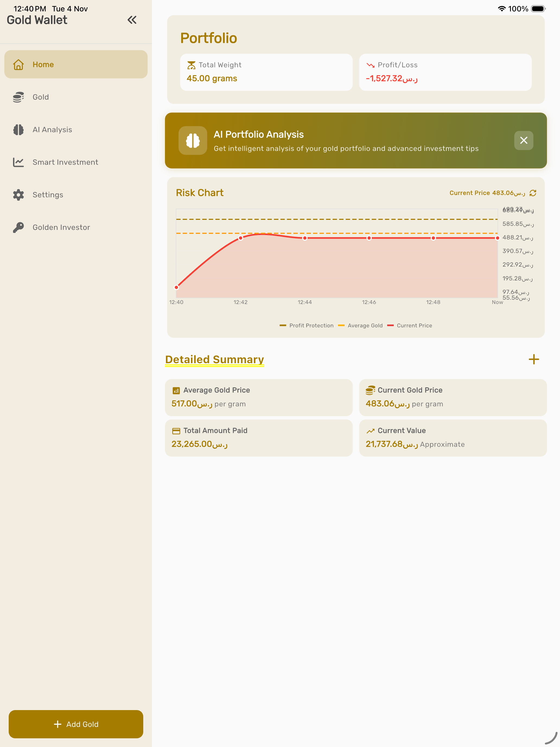Open AI Analysis brain icon in sidebar
Viewport: 560px width, 747px height.
[18, 130]
